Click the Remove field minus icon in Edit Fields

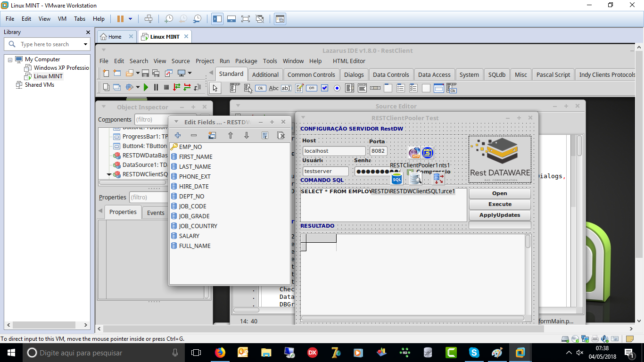click(x=194, y=136)
